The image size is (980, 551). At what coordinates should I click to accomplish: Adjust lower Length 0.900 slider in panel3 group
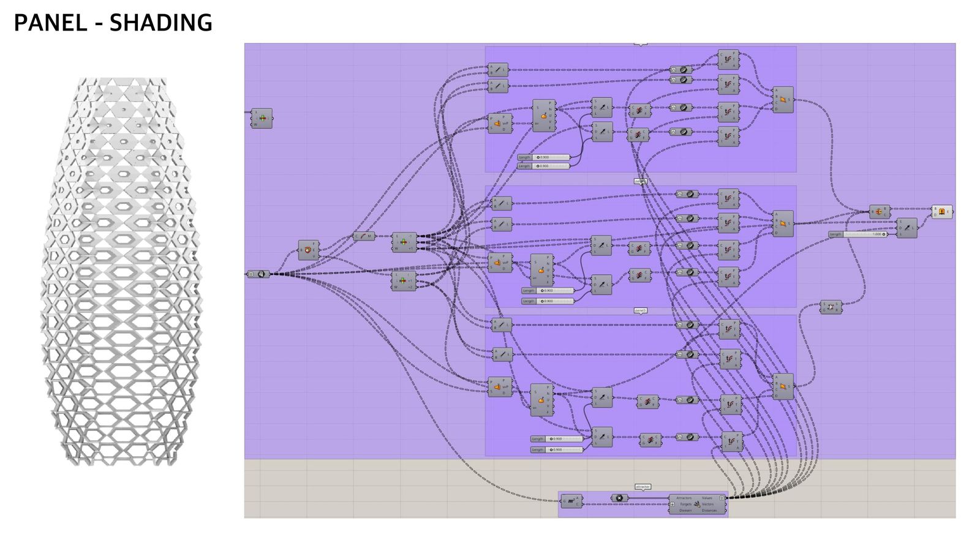(x=557, y=450)
